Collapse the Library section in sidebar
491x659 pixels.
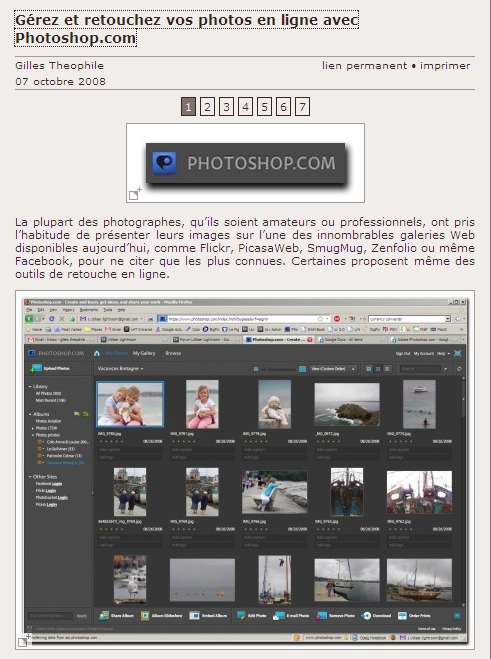coord(30,386)
